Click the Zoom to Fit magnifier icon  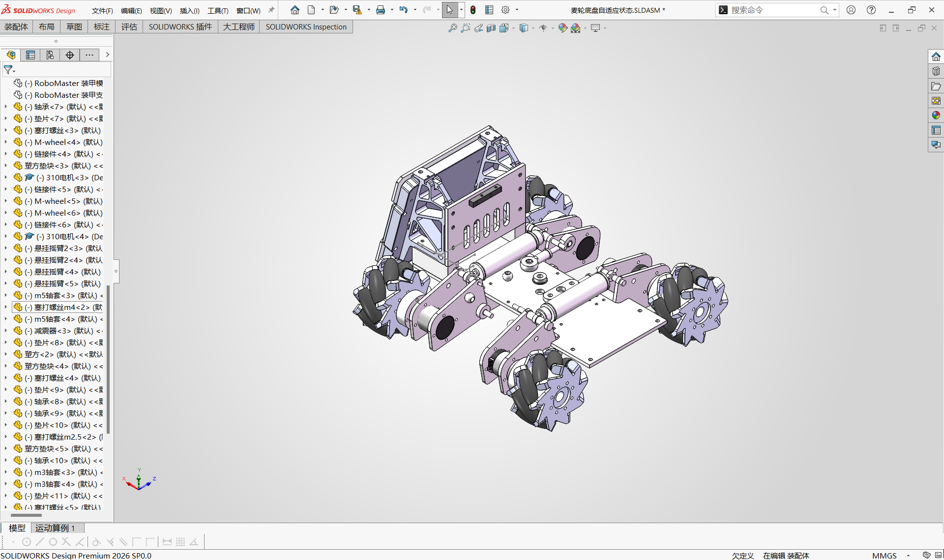tap(453, 28)
